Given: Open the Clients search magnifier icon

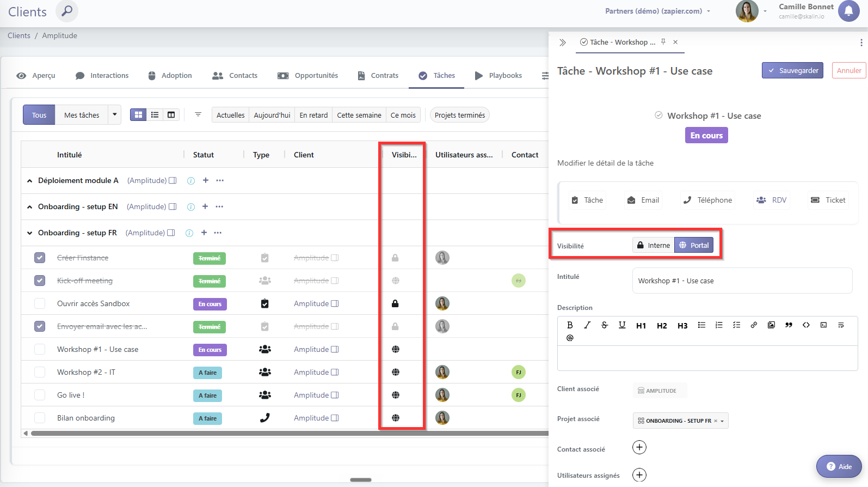Looking at the screenshot, I should pyautogui.click(x=66, y=11).
